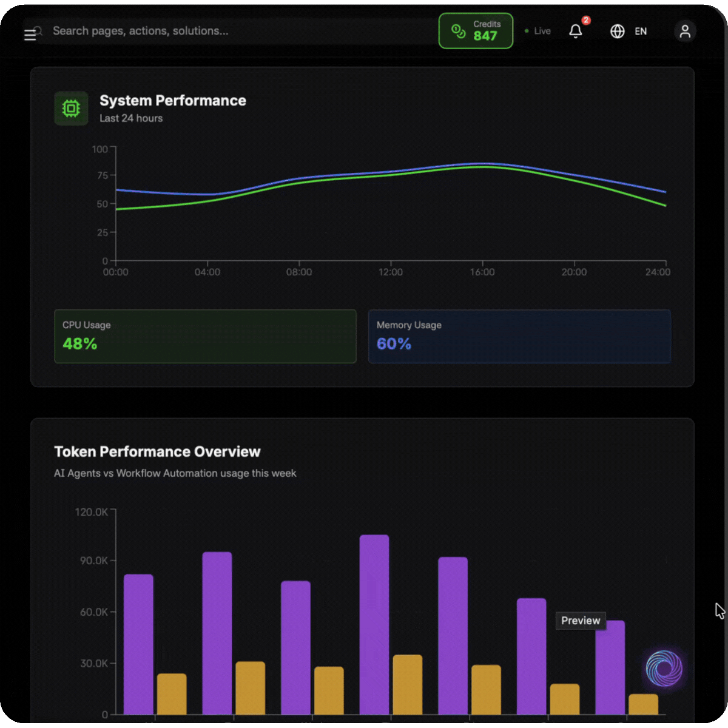Viewport: 728px width, 728px height.
Task: Click the tallest purple bar in token chart
Action: click(374, 624)
